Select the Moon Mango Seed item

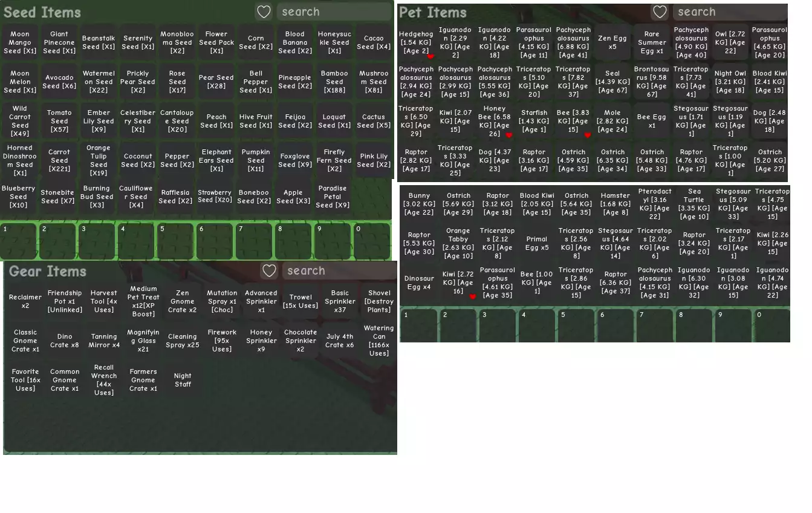point(20,43)
